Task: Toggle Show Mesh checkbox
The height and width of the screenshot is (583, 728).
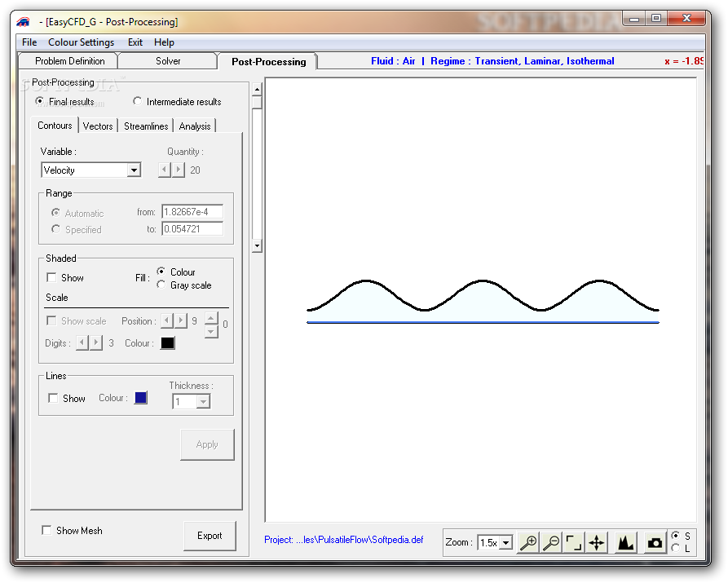Action: click(x=46, y=530)
